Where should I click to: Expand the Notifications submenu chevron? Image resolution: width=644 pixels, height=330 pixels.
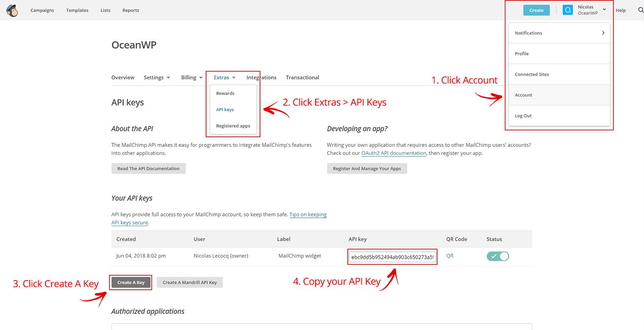[603, 33]
